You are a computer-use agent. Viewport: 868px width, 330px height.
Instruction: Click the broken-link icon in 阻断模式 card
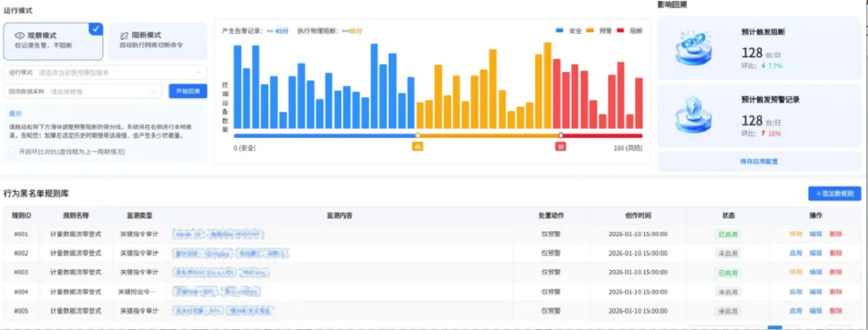(124, 36)
